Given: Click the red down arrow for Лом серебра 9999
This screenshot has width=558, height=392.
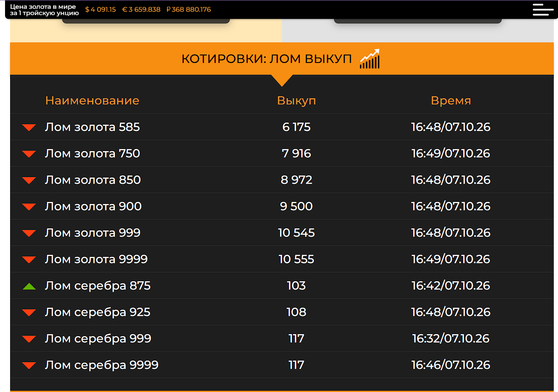Looking at the screenshot, I should point(29,365).
